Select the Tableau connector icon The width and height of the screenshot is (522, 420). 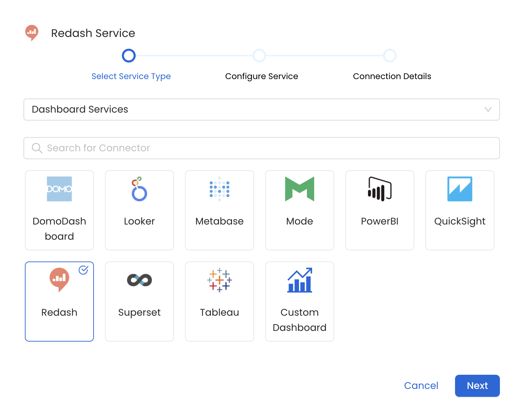click(x=220, y=280)
